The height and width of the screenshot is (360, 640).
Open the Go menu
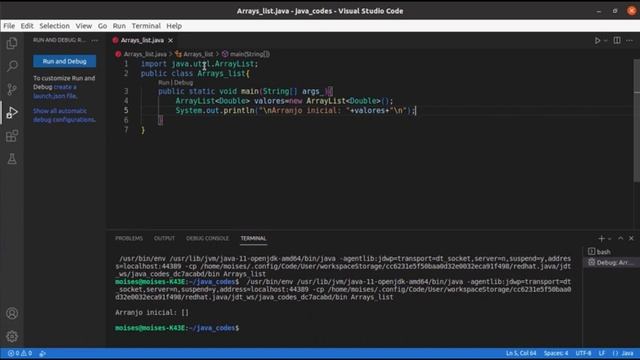102,26
